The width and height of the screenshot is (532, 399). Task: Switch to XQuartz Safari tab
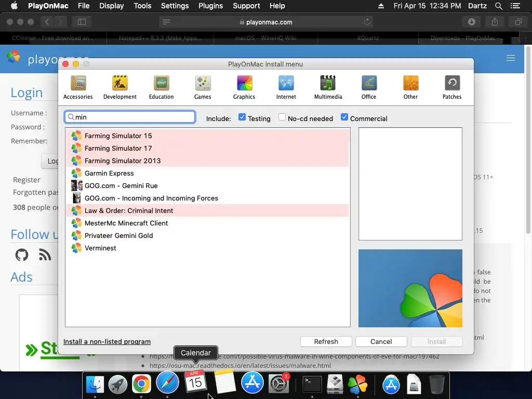(x=368, y=38)
